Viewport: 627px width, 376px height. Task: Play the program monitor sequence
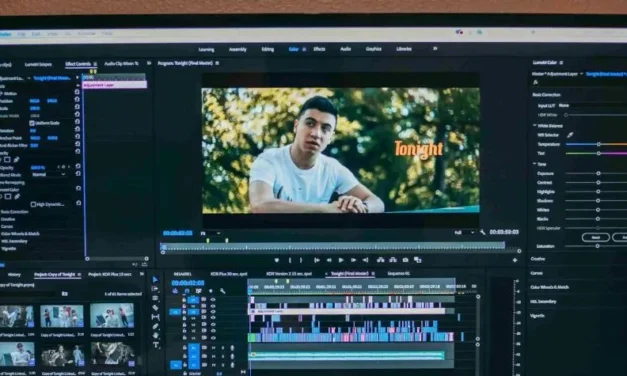pos(341,260)
